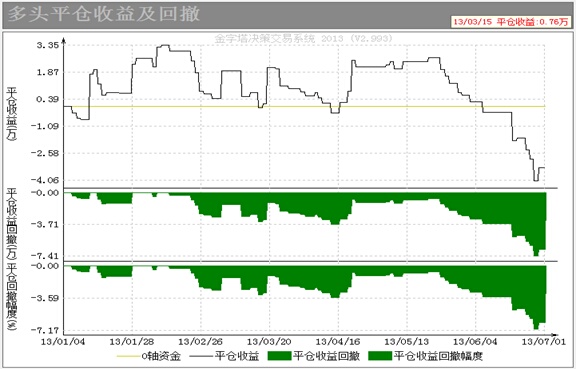Click the drawdown axis value -3.71

tap(44, 224)
